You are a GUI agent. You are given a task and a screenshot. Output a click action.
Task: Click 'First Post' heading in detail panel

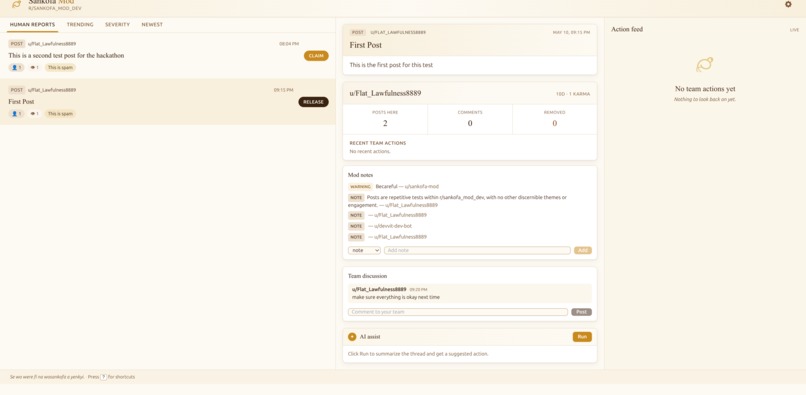point(365,45)
